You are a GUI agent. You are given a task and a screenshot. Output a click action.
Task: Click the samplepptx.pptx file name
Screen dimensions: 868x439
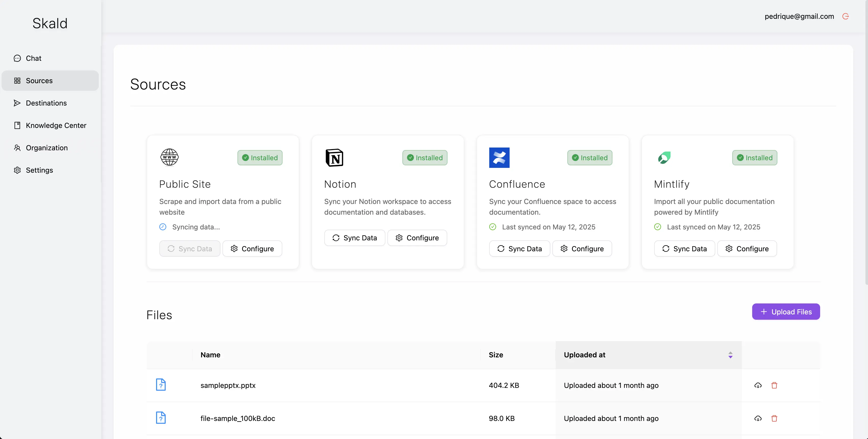(x=228, y=385)
